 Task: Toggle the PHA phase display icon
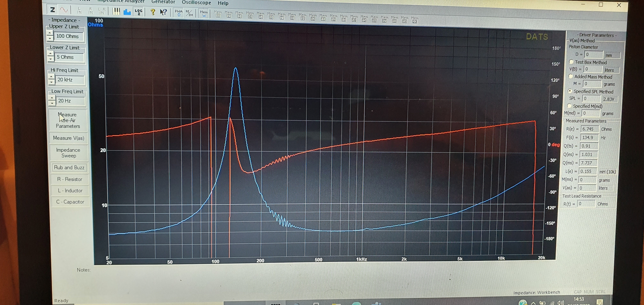(x=179, y=13)
